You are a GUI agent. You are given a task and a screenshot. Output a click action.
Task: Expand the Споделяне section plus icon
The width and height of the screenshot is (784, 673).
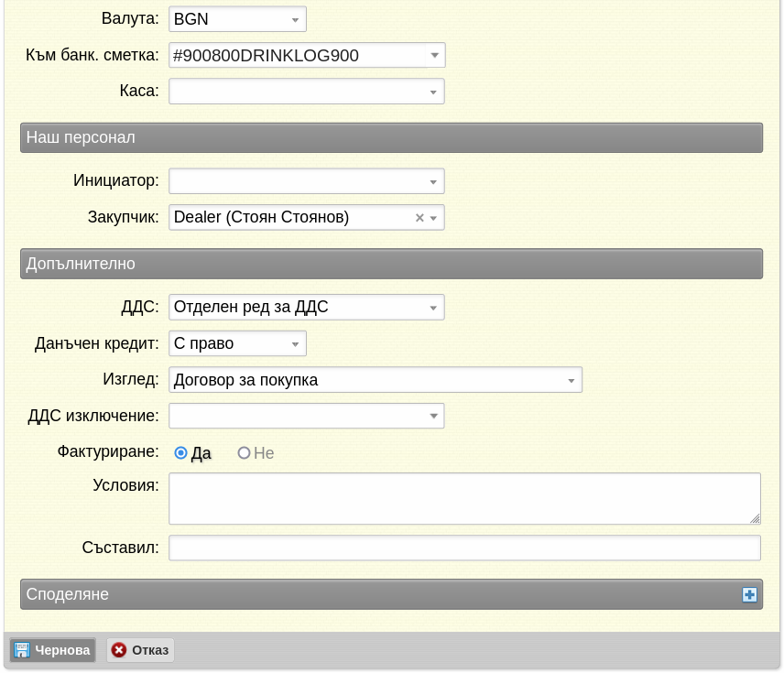[749, 594]
